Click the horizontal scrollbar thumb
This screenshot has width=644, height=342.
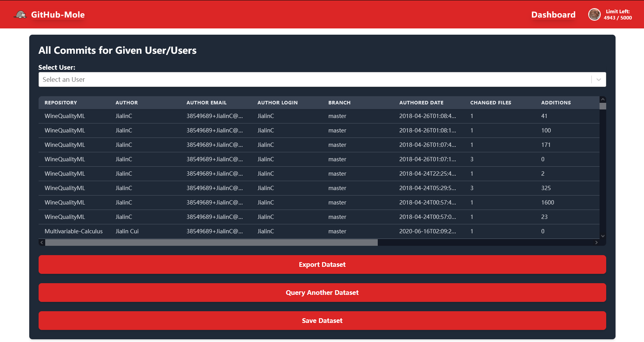point(211,242)
